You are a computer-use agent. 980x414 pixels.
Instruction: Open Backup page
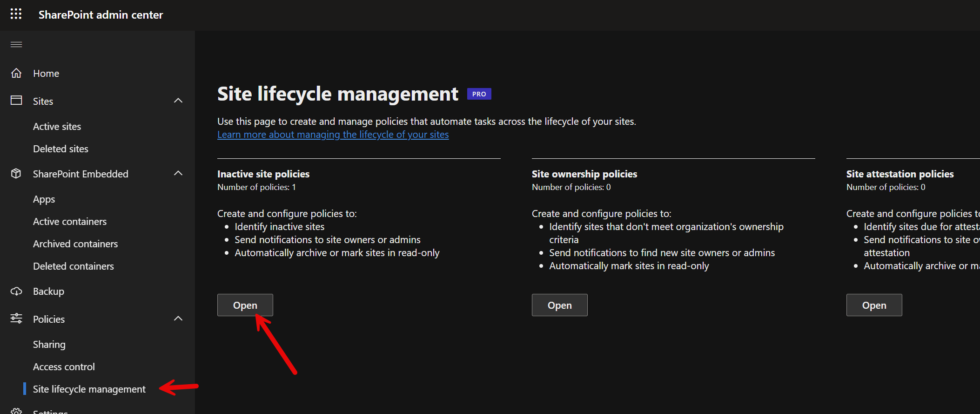coord(48,292)
